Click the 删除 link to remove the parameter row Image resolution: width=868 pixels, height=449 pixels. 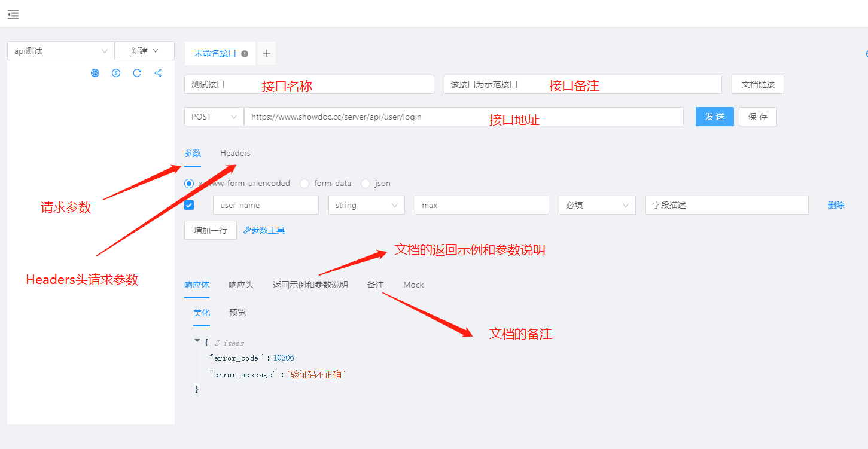tap(836, 204)
